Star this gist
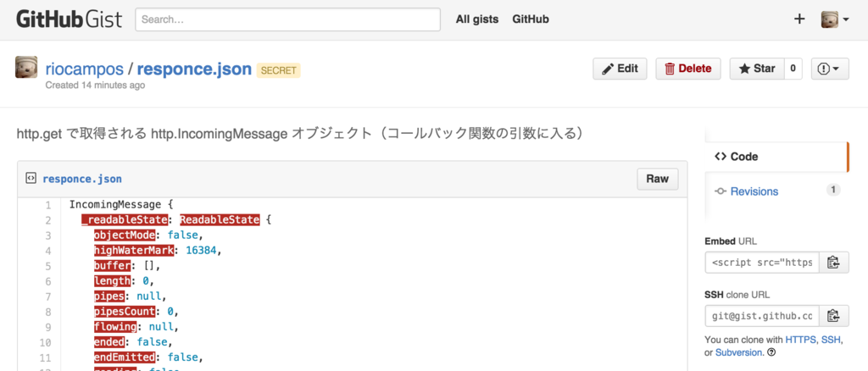 point(757,69)
